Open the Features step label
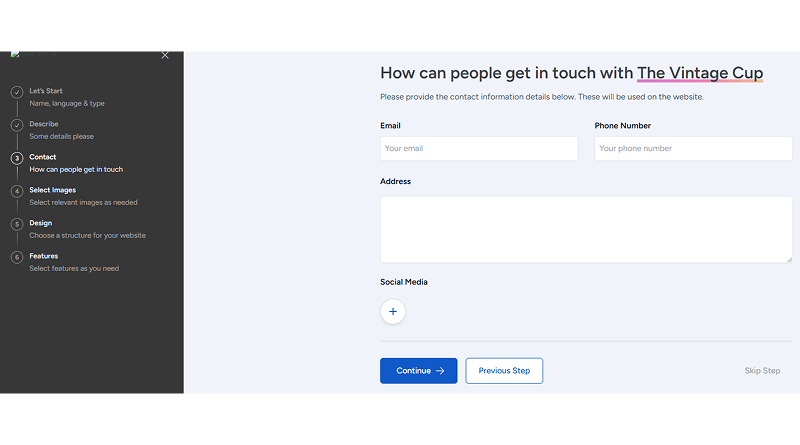 tap(44, 256)
